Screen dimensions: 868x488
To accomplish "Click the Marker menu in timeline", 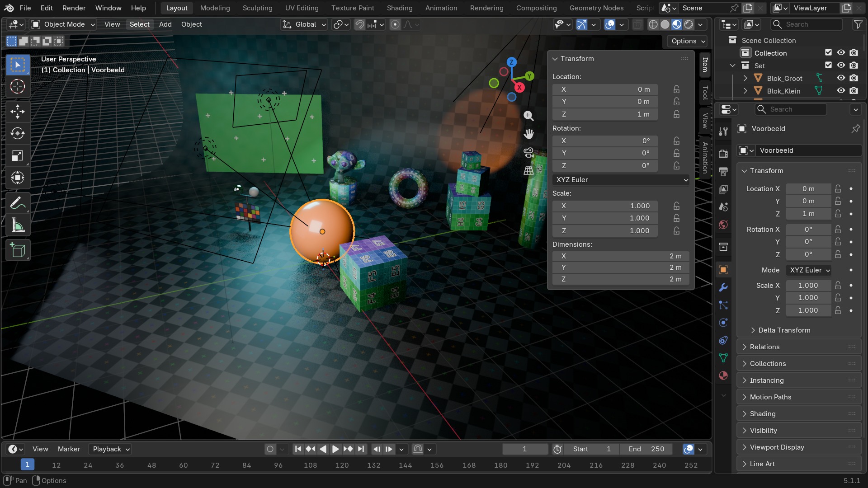I will pyautogui.click(x=69, y=449).
